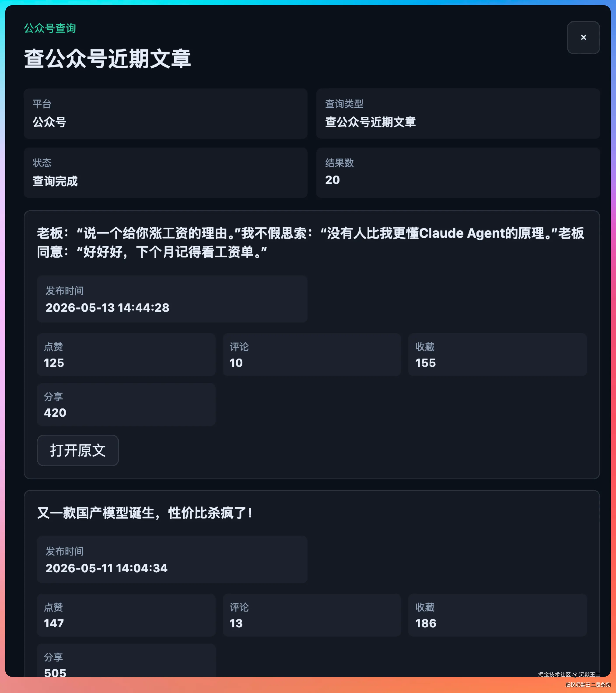Click the 结果数 20 card
616x693 pixels.
458,172
